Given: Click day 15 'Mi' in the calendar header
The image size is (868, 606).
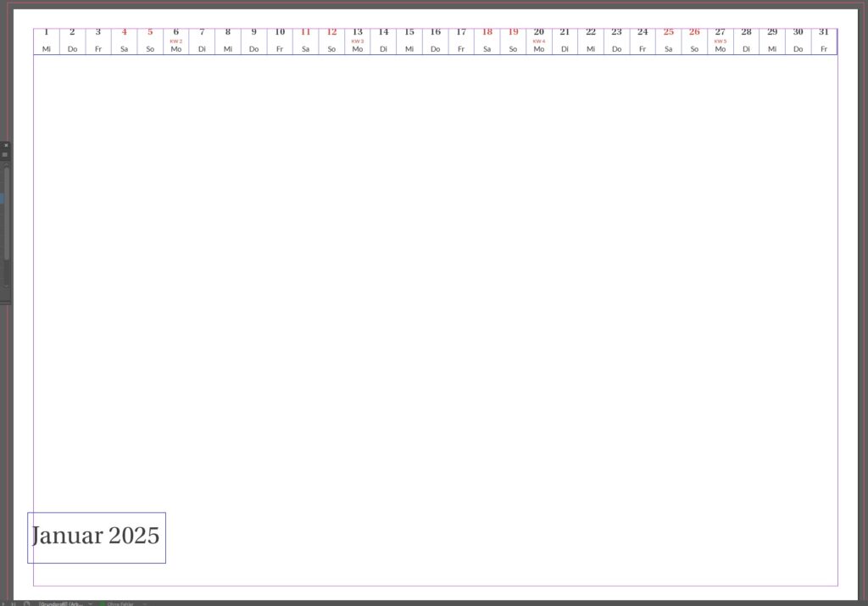Looking at the screenshot, I should click(x=409, y=42).
